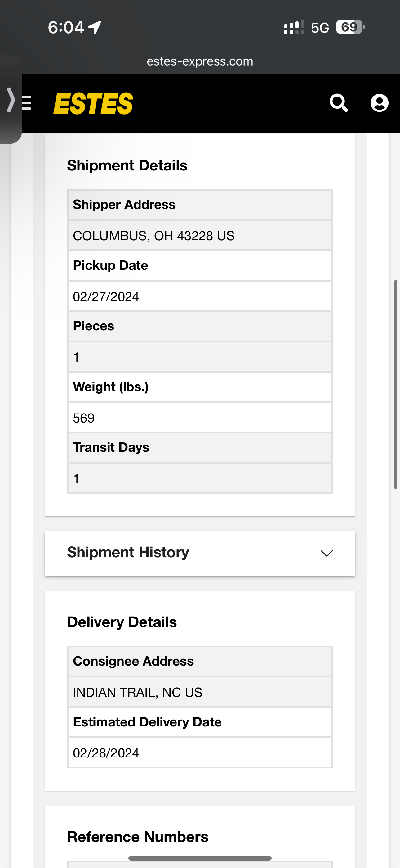The width and height of the screenshot is (400, 868).
Task: Tap the battery indicator showing 69
Action: [x=350, y=27]
